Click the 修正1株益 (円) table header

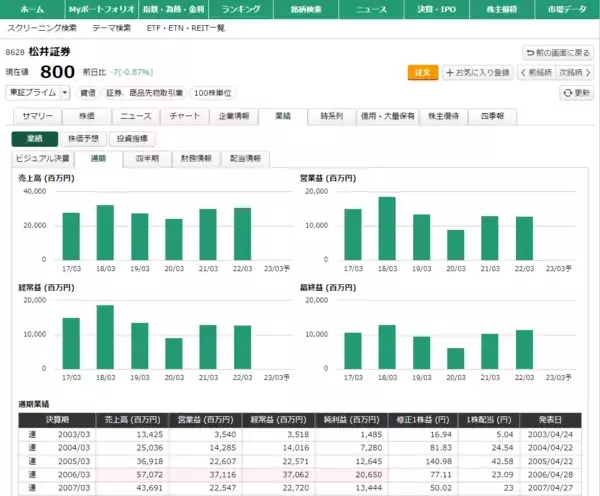(423, 420)
